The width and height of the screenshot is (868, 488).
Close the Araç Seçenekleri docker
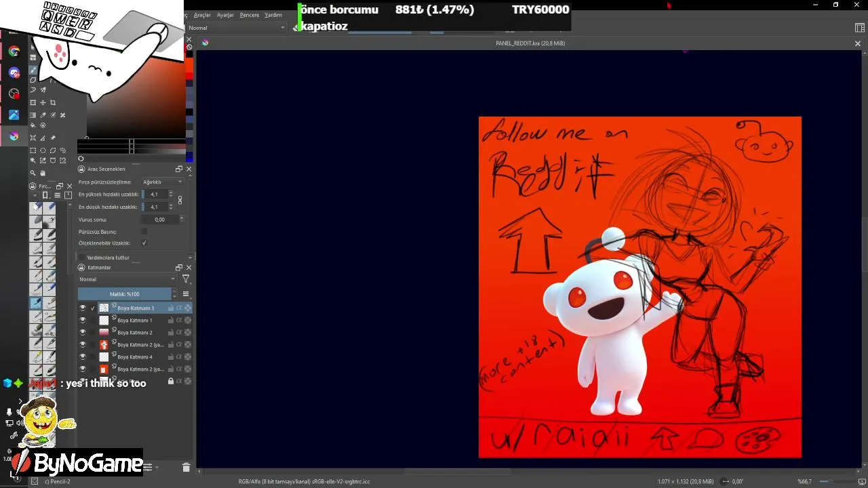pos(189,169)
